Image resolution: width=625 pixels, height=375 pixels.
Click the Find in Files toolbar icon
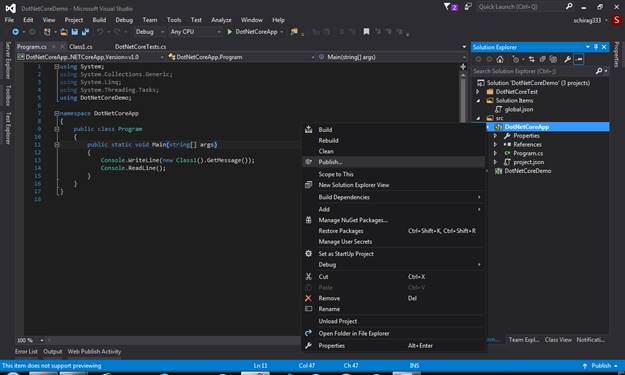294,31
